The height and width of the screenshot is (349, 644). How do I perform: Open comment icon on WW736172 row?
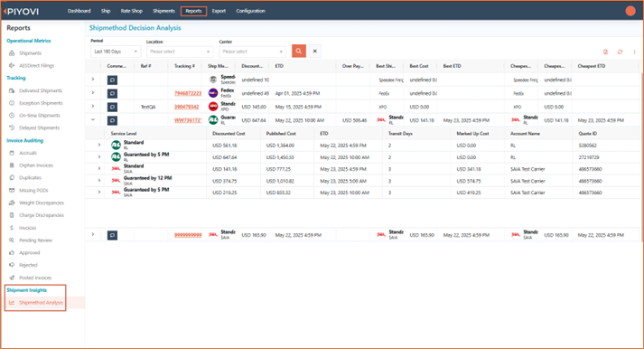tap(112, 120)
